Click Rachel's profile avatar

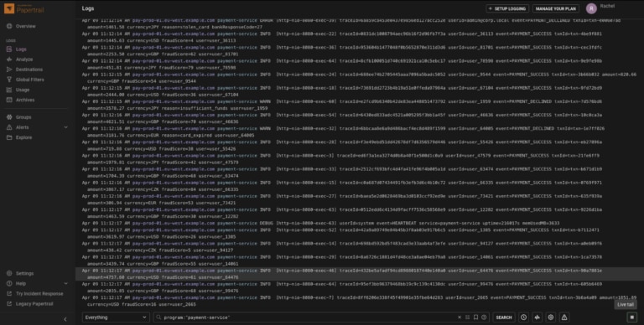click(x=591, y=8)
